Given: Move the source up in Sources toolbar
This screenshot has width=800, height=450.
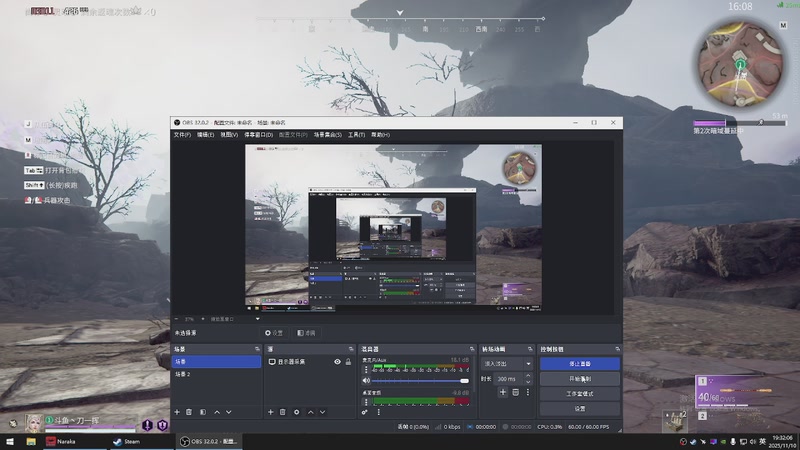Looking at the screenshot, I should 311,412.
